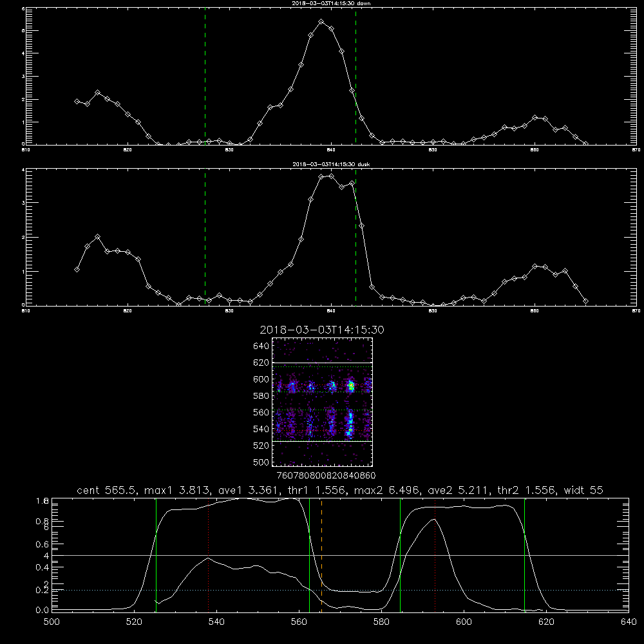Click the 2018-03-03T14:15:30 title above the spectral image

(x=322, y=330)
